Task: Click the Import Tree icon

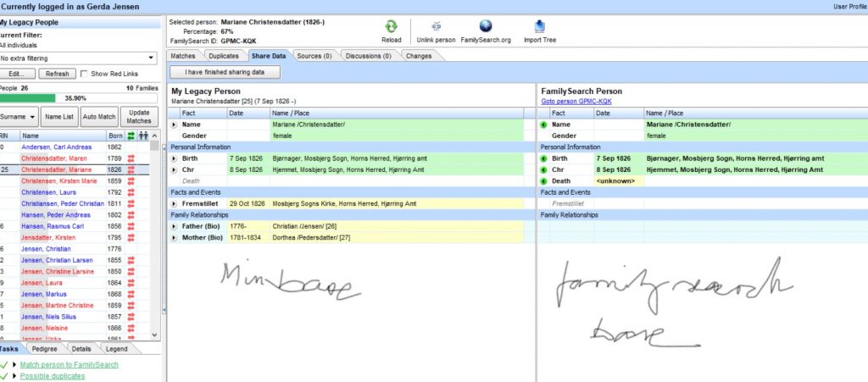Action: click(540, 26)
